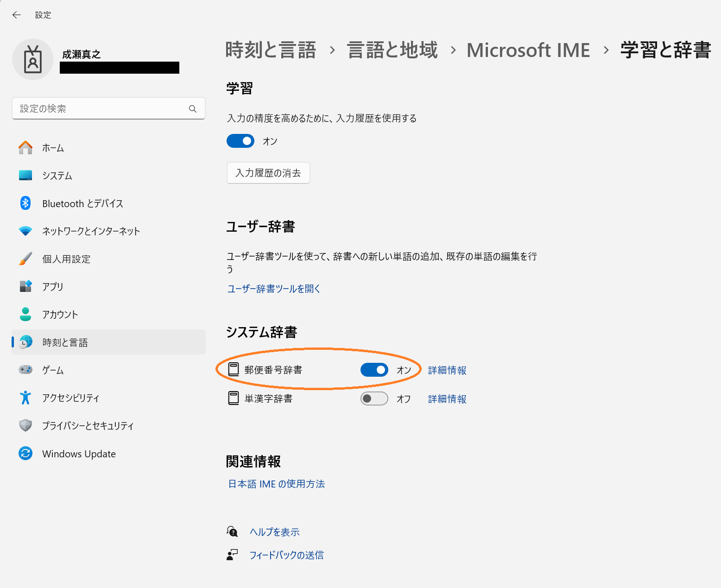Click 言語と地域 breadcrumb

coord(392,50)
